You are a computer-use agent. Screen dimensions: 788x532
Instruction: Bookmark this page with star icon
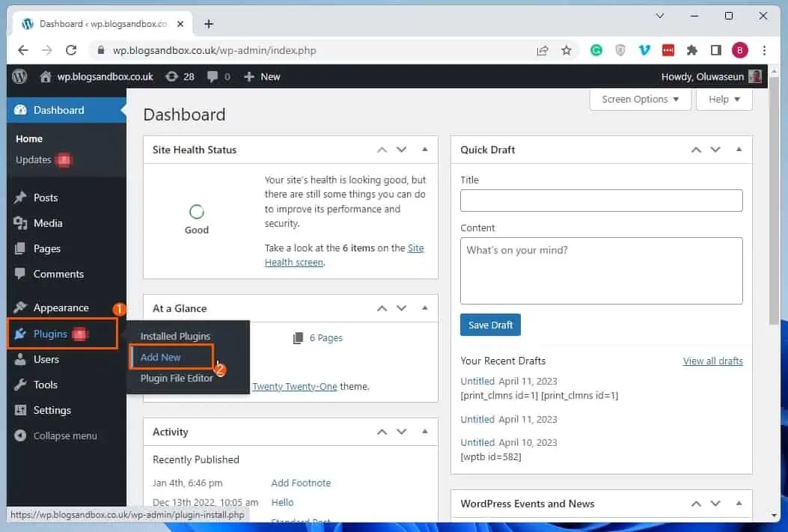click(566, 50)
